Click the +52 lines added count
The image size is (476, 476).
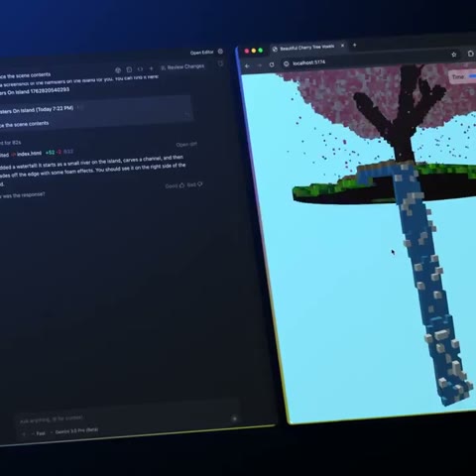point(50,153)
